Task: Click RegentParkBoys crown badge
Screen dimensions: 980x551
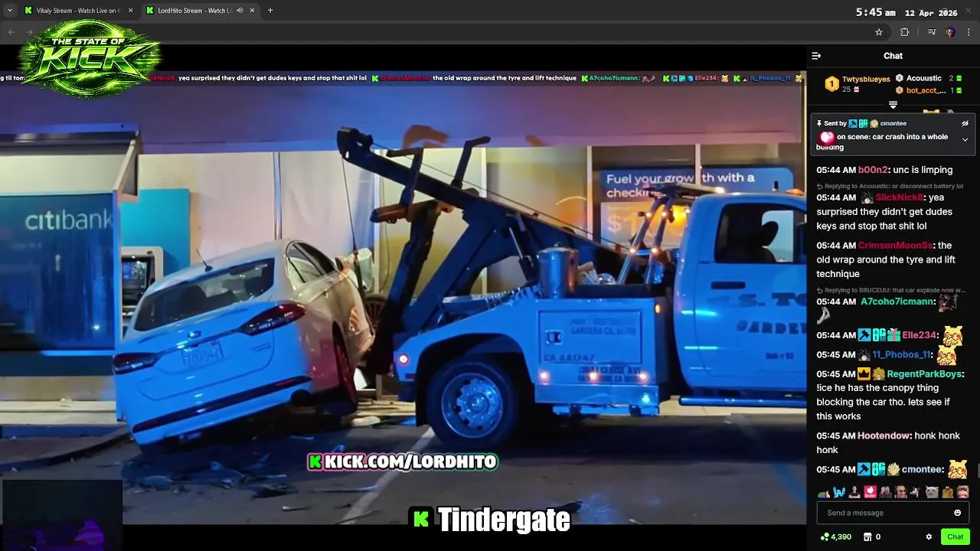Action: [864, 374]
